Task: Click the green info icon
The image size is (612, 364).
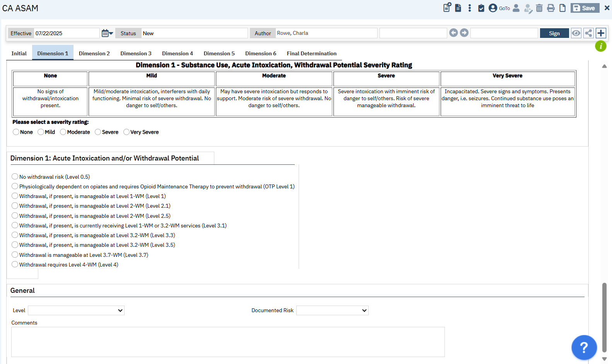Action: (x=600, y=46)
